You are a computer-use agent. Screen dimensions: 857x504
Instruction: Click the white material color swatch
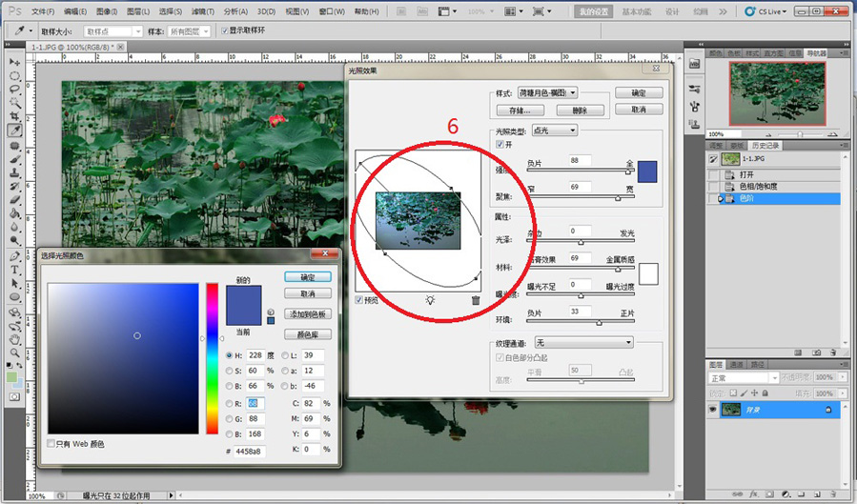[648, 273]
